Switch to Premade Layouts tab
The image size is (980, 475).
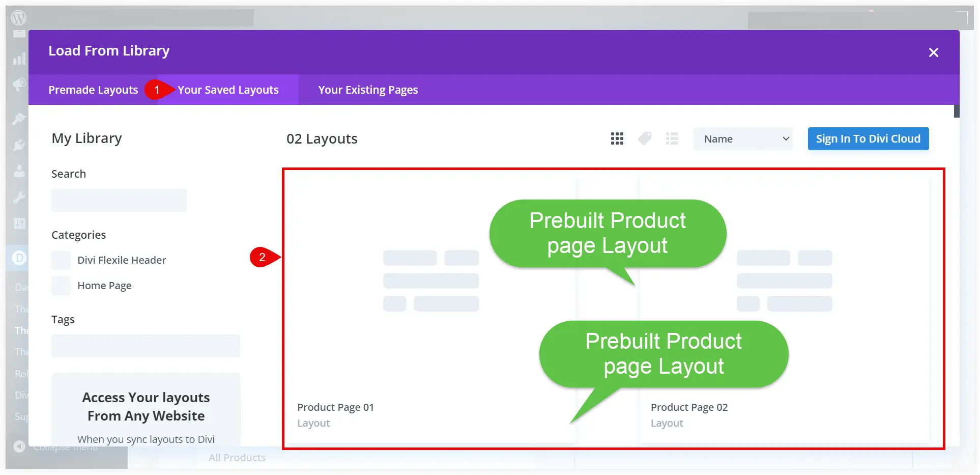pyautogui.click(x=93, y=90)
